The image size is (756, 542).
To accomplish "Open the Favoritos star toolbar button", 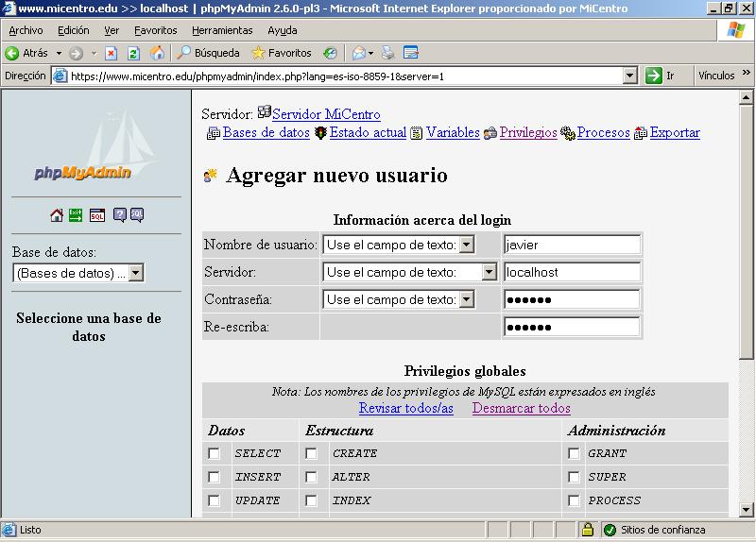I will 282,53.
